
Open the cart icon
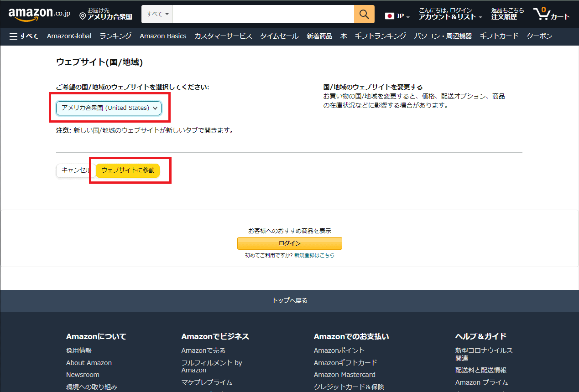552,14
